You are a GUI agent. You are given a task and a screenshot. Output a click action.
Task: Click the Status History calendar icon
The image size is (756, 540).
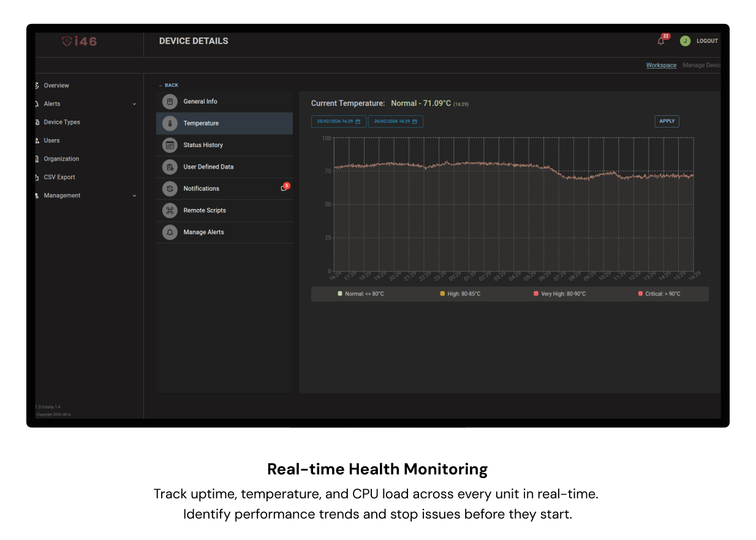point(170,145)
